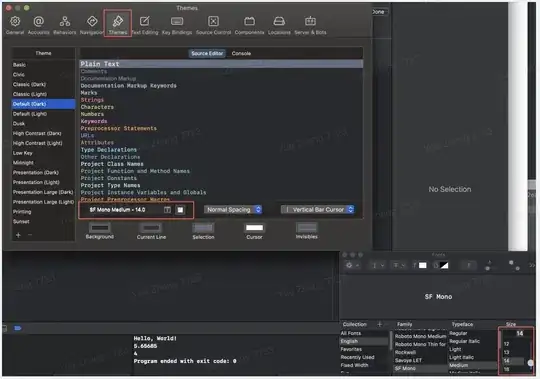Open the Fonts panel gear action menu
Viewport: 540px width, 379px height.
point(352,265)
